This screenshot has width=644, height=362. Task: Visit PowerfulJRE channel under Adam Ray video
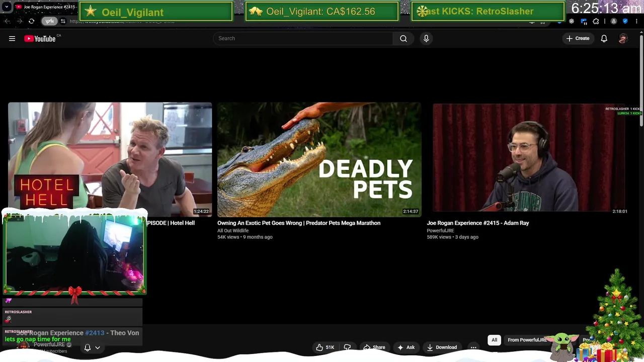440,230
